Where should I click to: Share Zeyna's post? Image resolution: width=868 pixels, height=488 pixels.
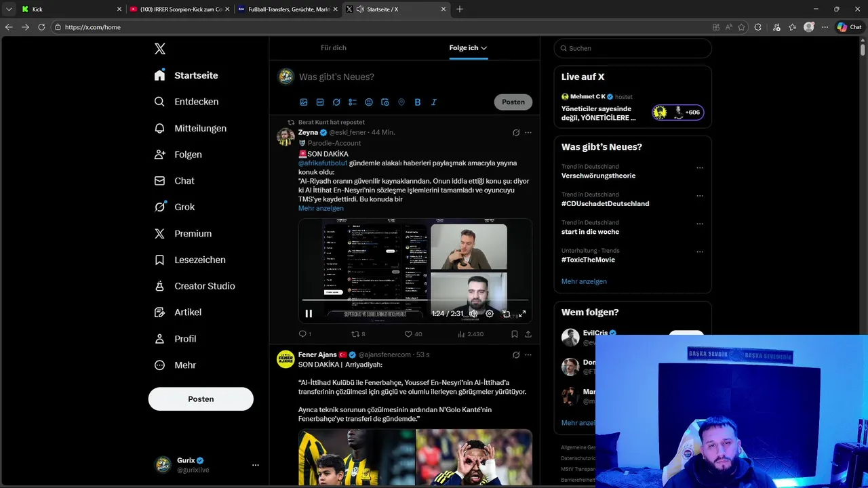point(528,334)
